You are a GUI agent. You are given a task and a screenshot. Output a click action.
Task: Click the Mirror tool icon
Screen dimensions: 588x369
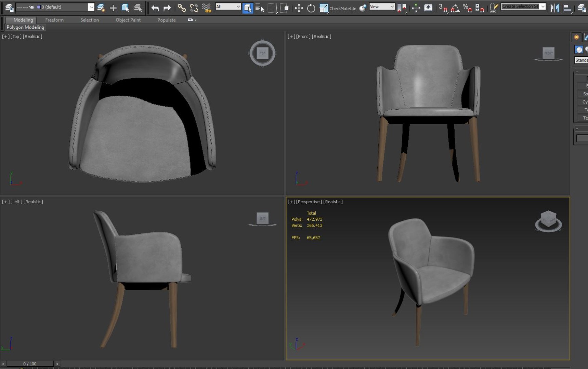(554, 8)
